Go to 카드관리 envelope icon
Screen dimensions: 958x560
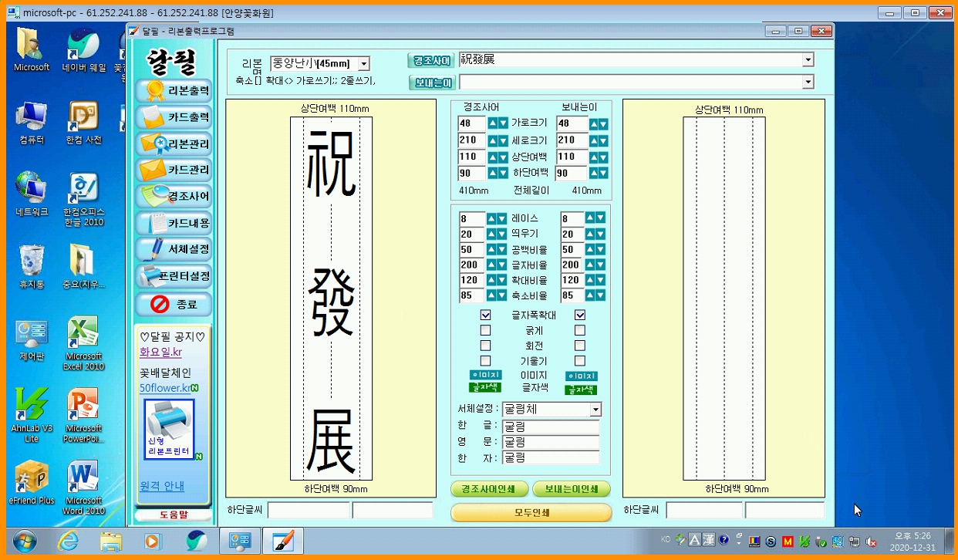[173, 170]
